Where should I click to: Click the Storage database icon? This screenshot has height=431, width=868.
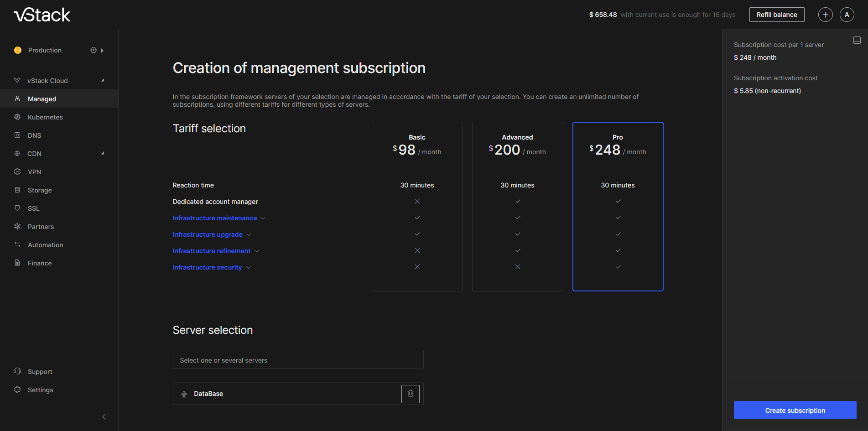click(17, 190)
